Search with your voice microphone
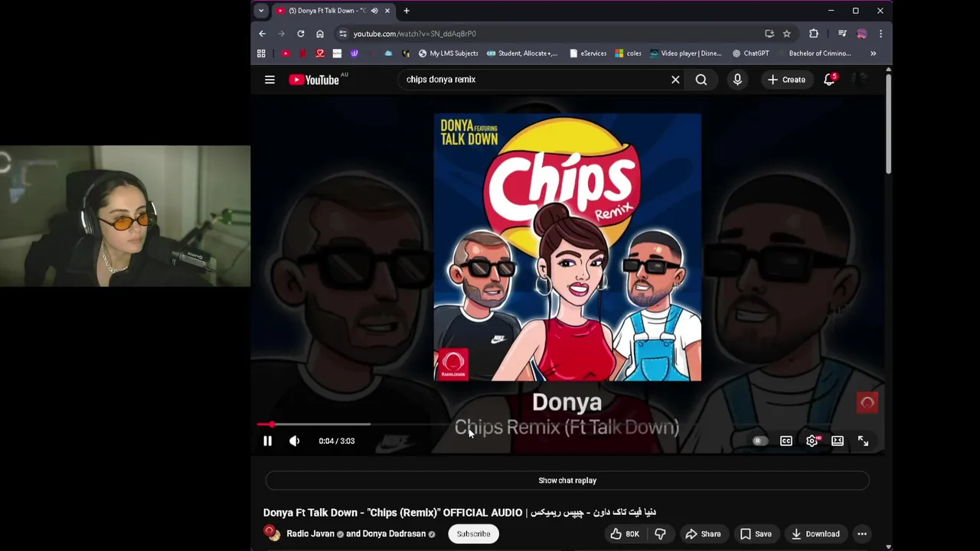Screen dimensions: 980x551 tap(737, 80)
